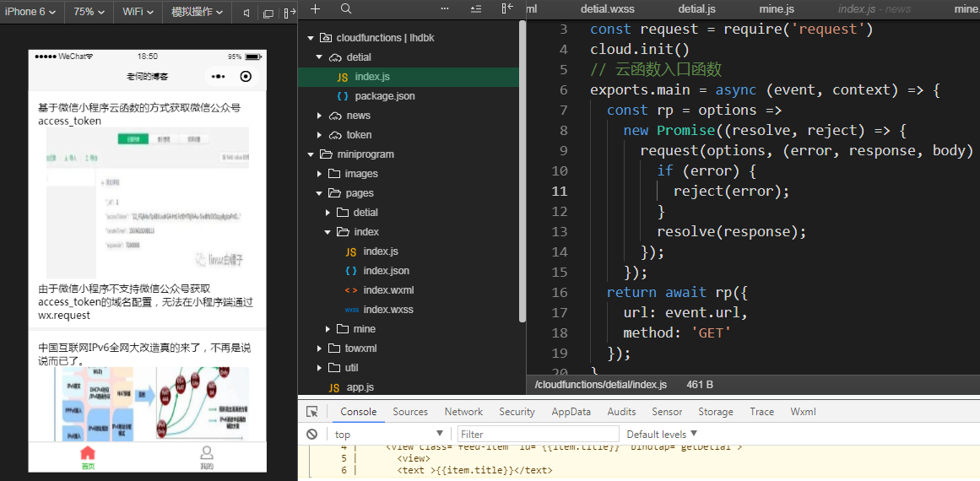Tap the article title 中国互联网IPv6全网大改造
This screenshot has height=481, width=980.
[x=144, y=354]
